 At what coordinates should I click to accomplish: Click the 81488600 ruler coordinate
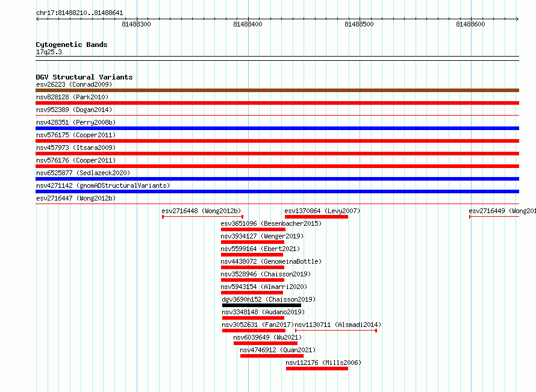470,24
